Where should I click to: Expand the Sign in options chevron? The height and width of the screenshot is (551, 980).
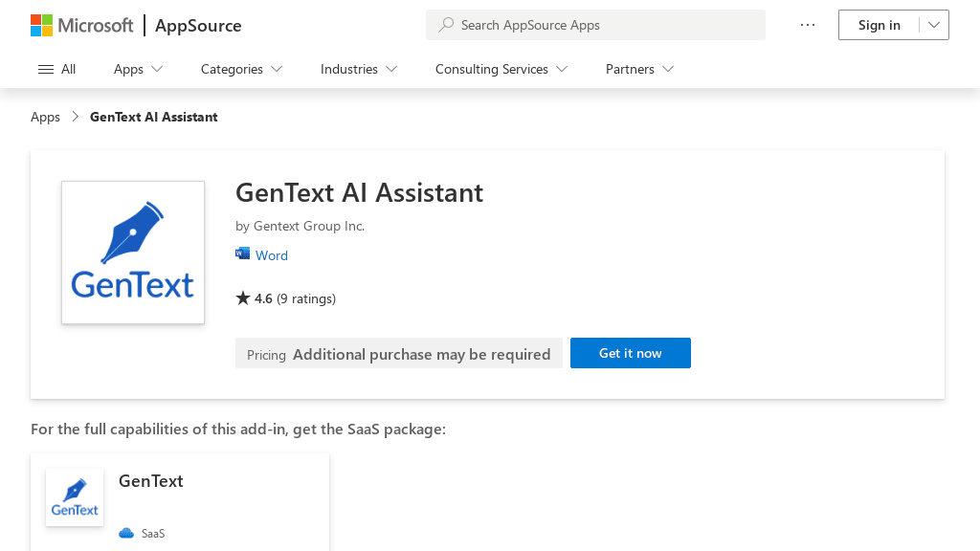pyautogui.click(x=932, y=25)
